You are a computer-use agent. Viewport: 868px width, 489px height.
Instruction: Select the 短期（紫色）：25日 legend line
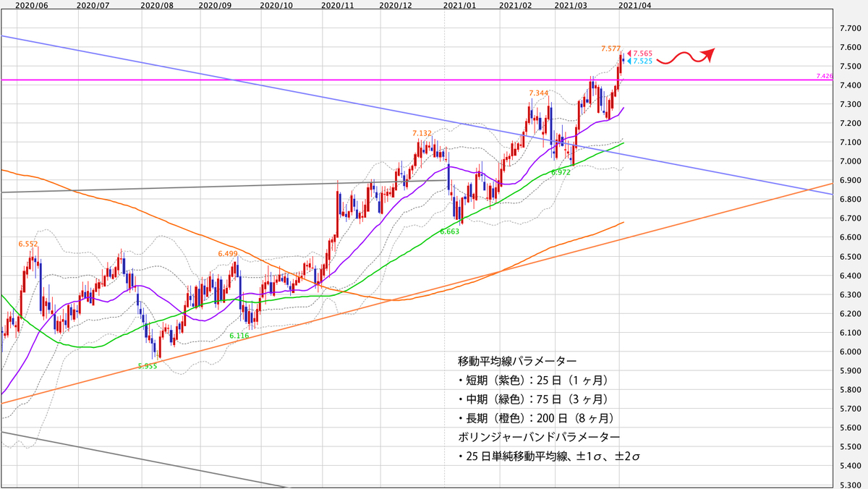pos(532,380)
